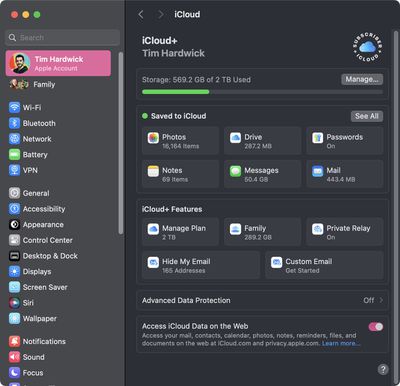
Task: Click the sidebar scrollbar
Action: (x=121, y=143)
